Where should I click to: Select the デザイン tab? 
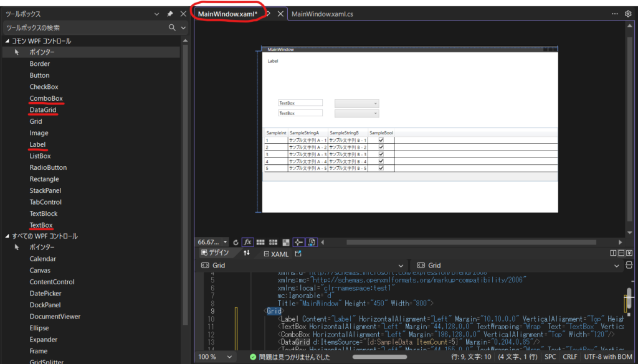(x=215, y=253)
